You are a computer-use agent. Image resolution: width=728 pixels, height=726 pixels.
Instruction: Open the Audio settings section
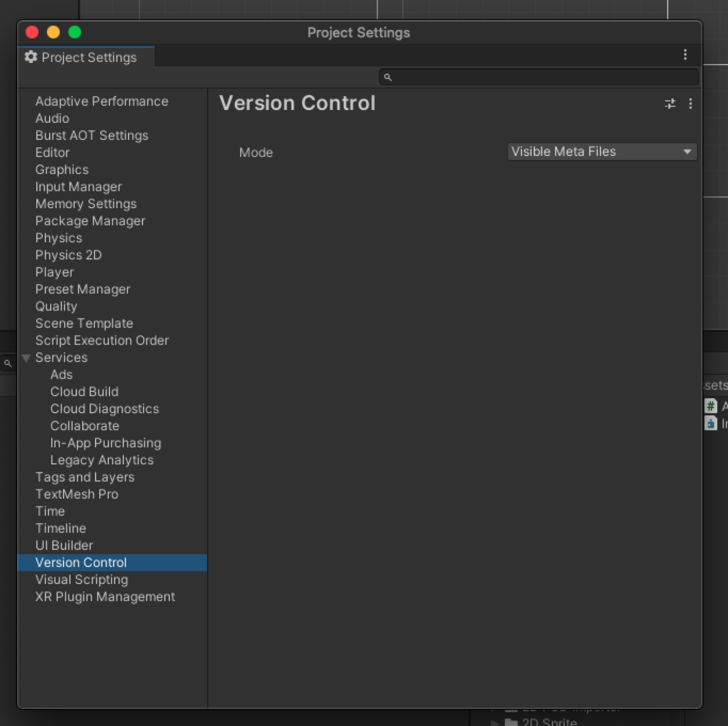tap(52, 118)
